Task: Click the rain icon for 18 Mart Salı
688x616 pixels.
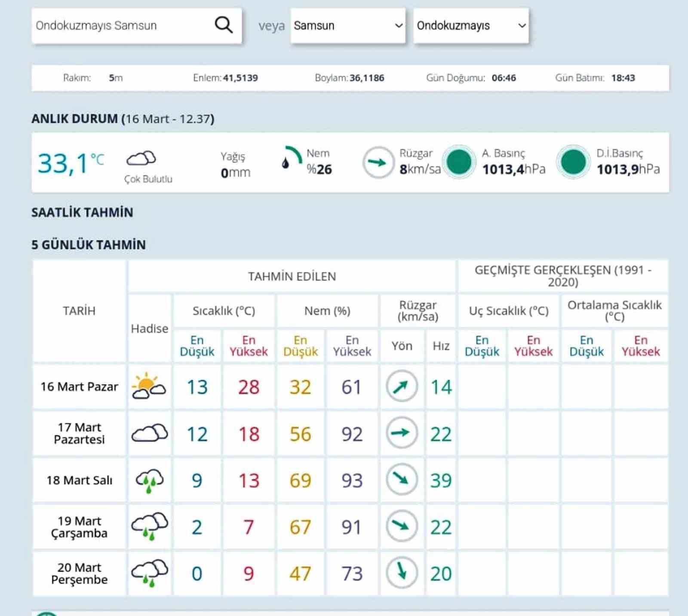Action: point(149,480)
